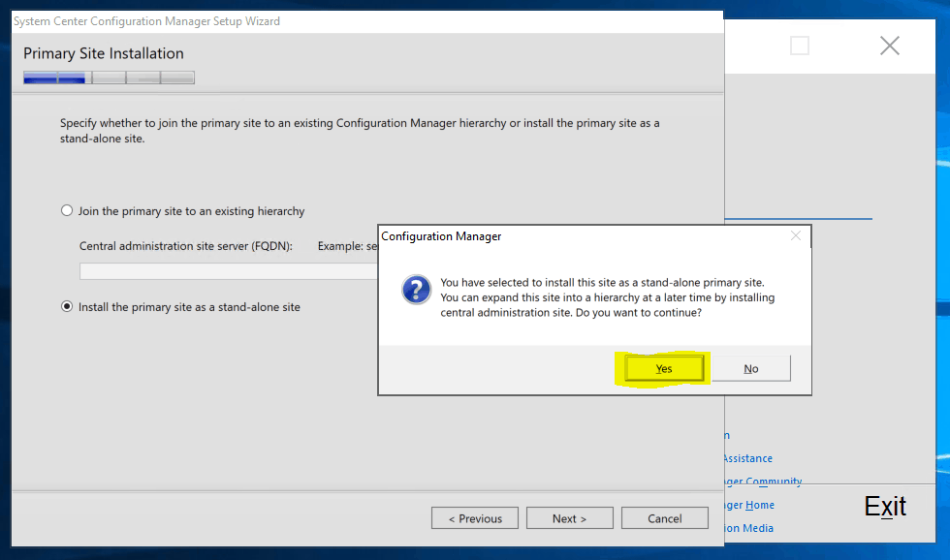
Task: Click the Setup Wizard title bar text
Action: [x=146, y=21]
